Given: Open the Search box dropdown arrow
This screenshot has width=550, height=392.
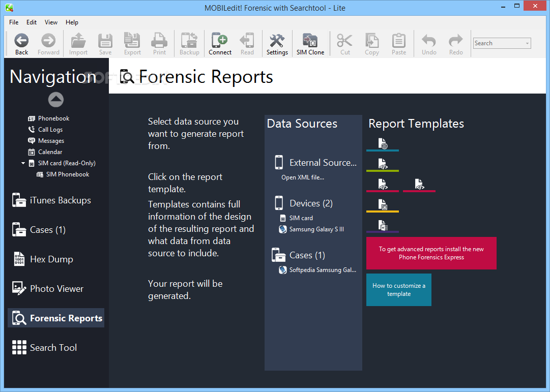Looking at the screenshot, I should pyautogui.click(x=527, y=44).
